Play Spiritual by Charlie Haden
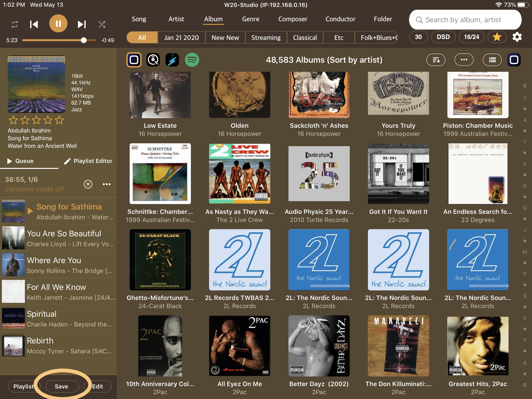Screen dimensions: 532x399 pos(58,318)
